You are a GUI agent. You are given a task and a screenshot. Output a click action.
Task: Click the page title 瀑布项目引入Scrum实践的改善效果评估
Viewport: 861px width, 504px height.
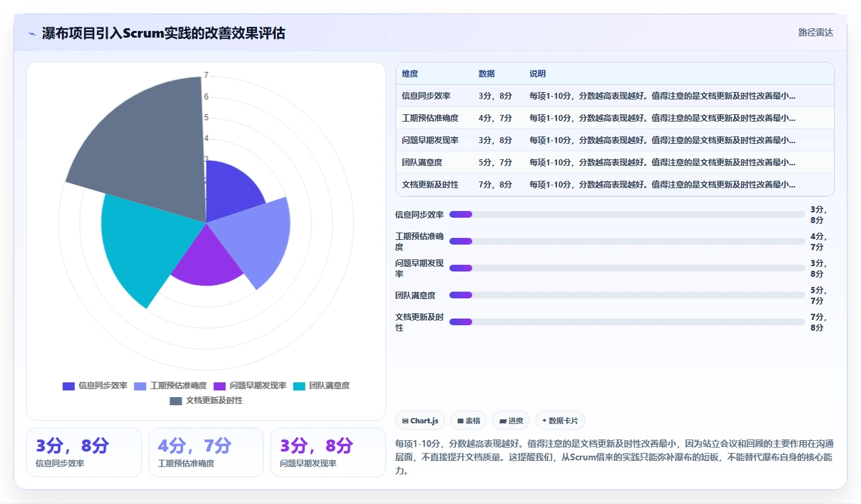163,33
